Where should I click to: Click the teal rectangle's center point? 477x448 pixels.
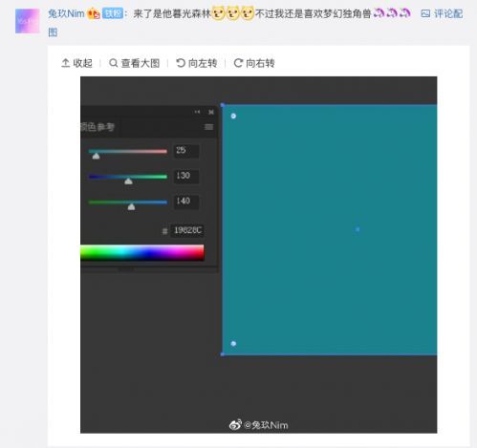[x=358, y=229]
